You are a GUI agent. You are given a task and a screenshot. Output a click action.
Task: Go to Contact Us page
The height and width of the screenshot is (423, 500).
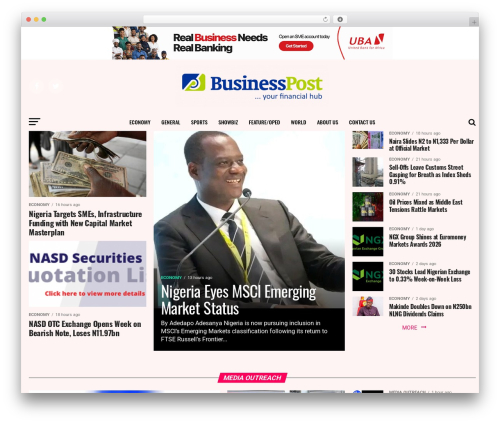pos(362,122)
